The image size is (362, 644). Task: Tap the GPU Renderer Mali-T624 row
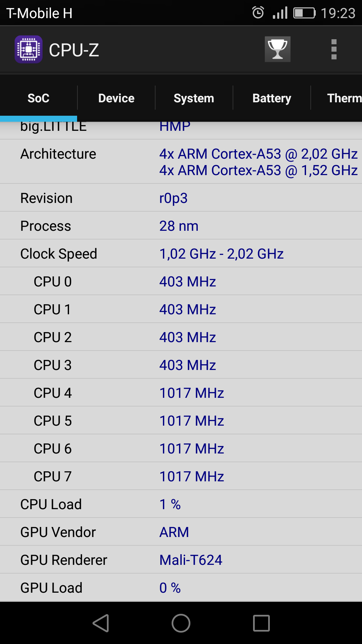[x=181, y=560]
